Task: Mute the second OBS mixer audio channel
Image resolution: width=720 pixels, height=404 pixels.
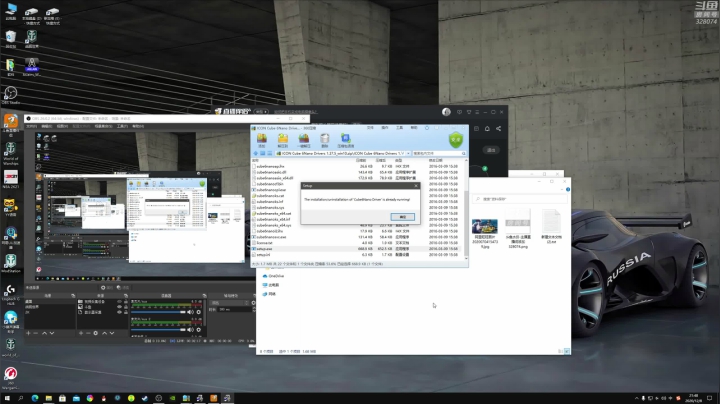Action: (191, 330)
